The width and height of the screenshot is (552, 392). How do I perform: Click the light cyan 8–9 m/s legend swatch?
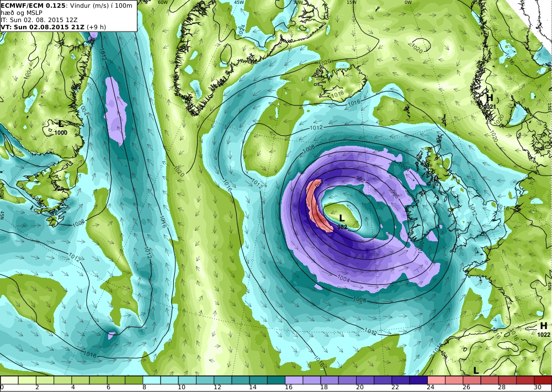pos(151,380)
